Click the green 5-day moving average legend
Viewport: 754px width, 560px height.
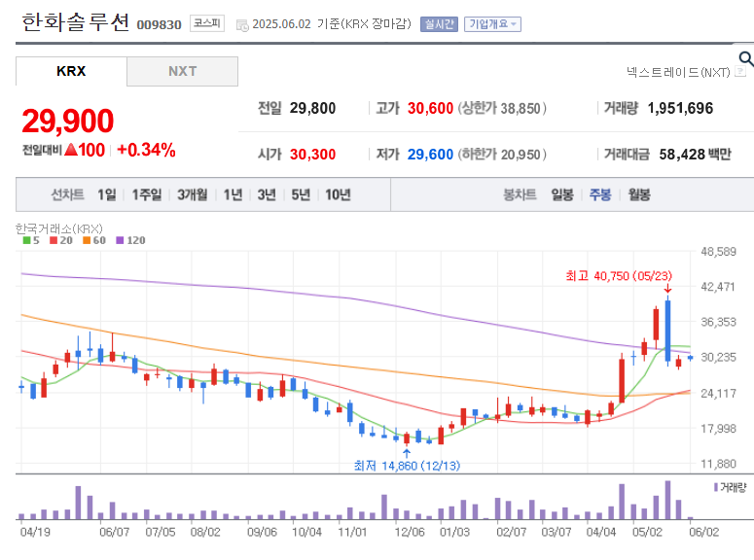click(x=31, y=240)
